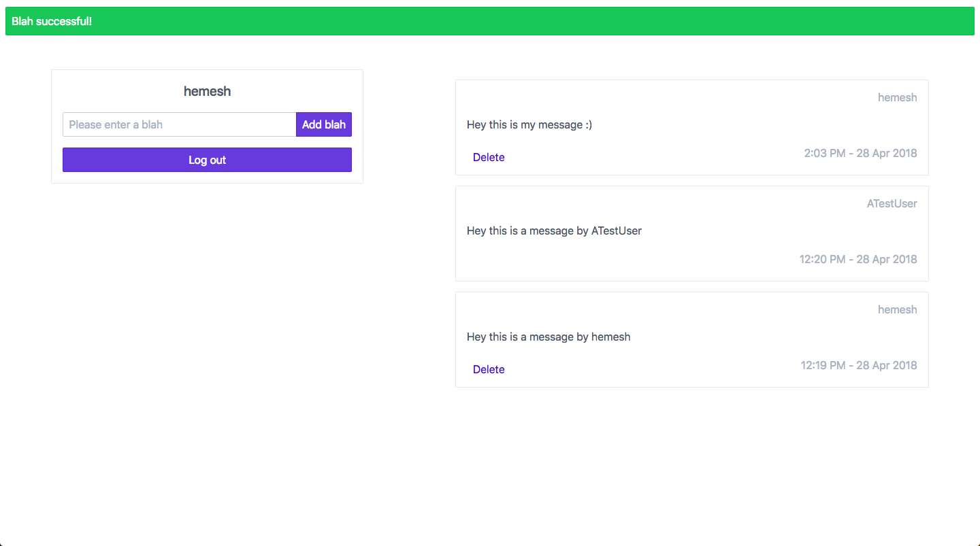Click the hemesh heading in the user panel
Viewport: 980px width, 546px height.
click(207, 91)
